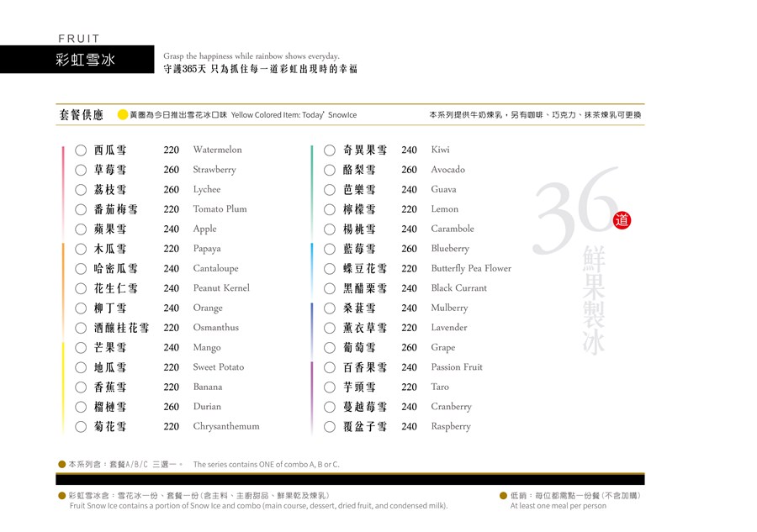Select the circle beside Kiwi 奇異果雪
Viewport: 757px width, 532px height.
tap(329, 150)
